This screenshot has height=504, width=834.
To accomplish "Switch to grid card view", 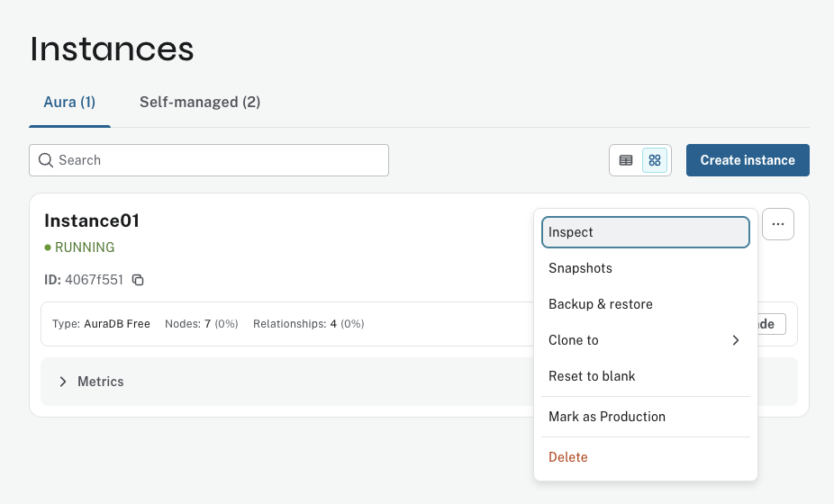I will pos(655,160).
